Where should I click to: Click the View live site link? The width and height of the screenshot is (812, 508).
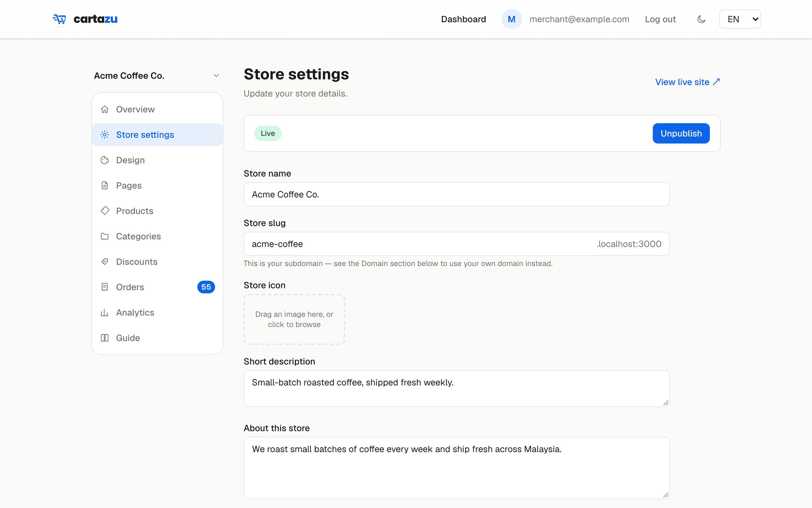pos(688,82)
